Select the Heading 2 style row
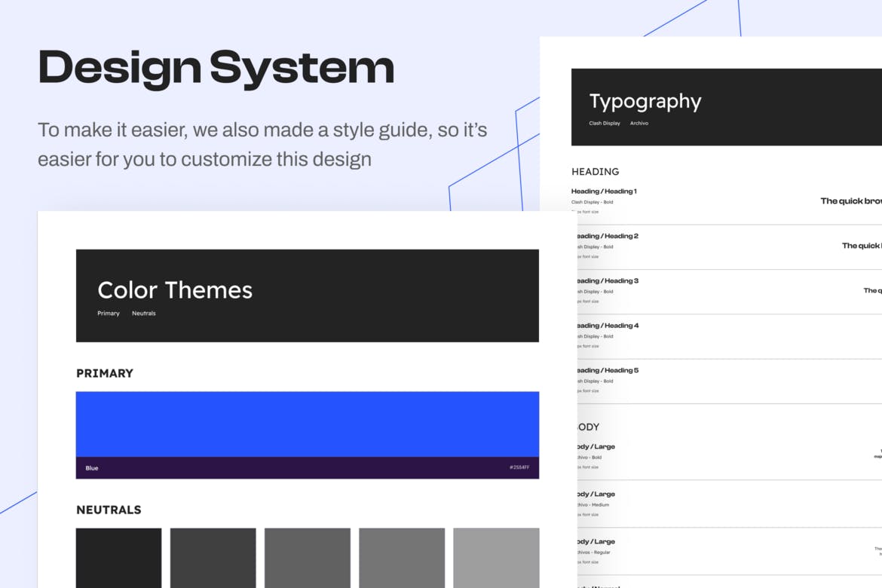Image resolution: width=882 pixels, height=588 pixels. tap(608, 236)
